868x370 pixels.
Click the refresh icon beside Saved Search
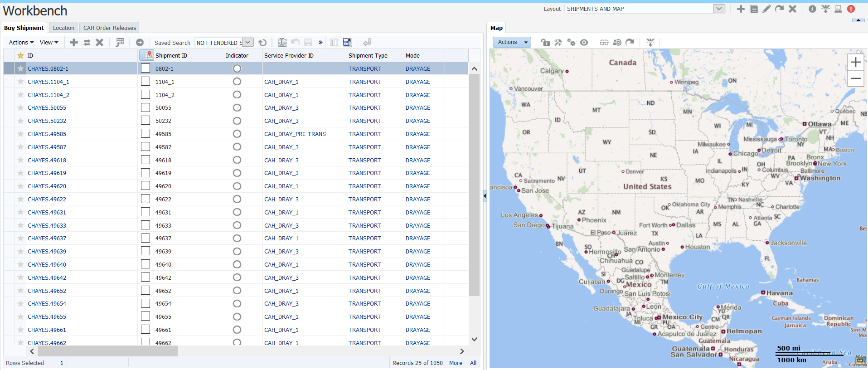262,43
